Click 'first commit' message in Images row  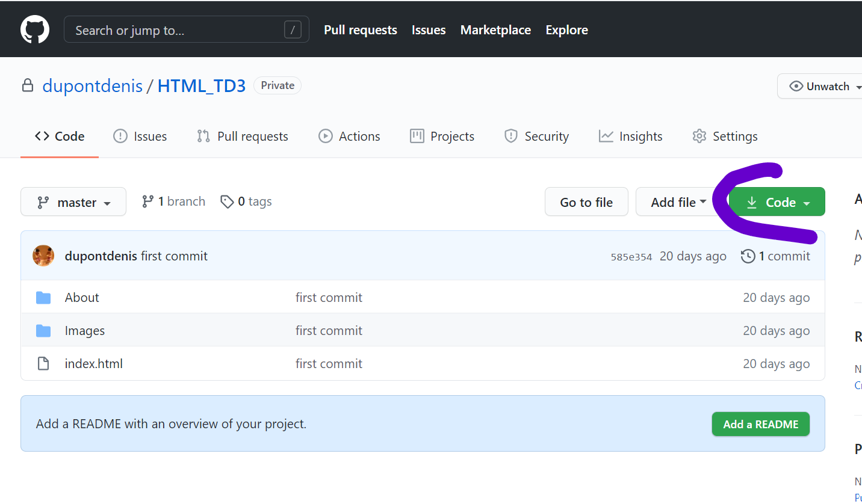click(329, 331)
